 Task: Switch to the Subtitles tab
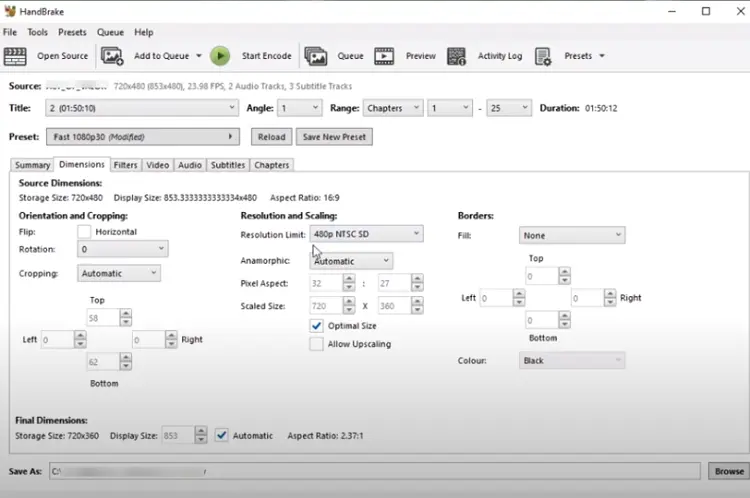(x=228, y=165)
